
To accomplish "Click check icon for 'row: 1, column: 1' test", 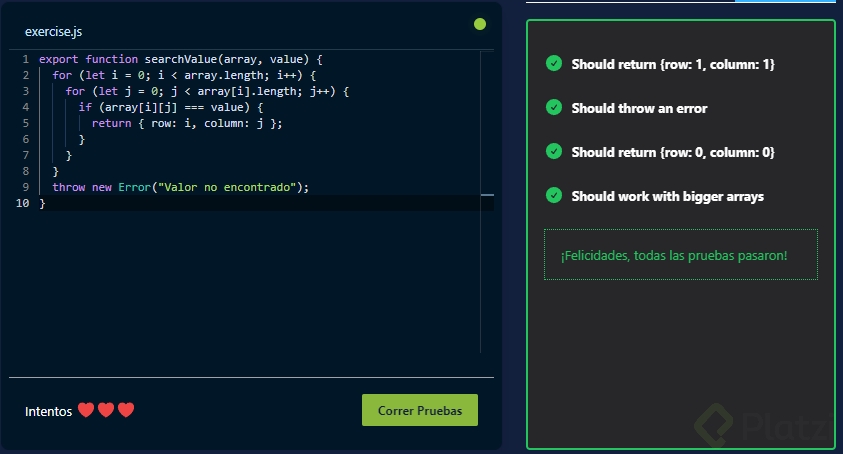I will click(x=554, y=63).
